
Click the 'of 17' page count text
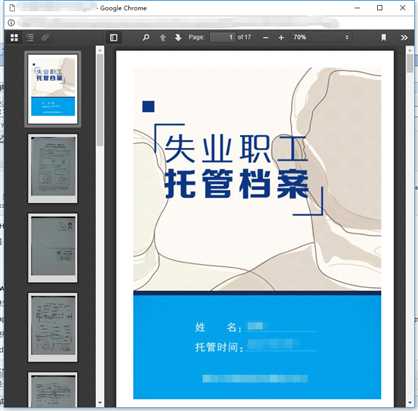click(x=244, y=37)
